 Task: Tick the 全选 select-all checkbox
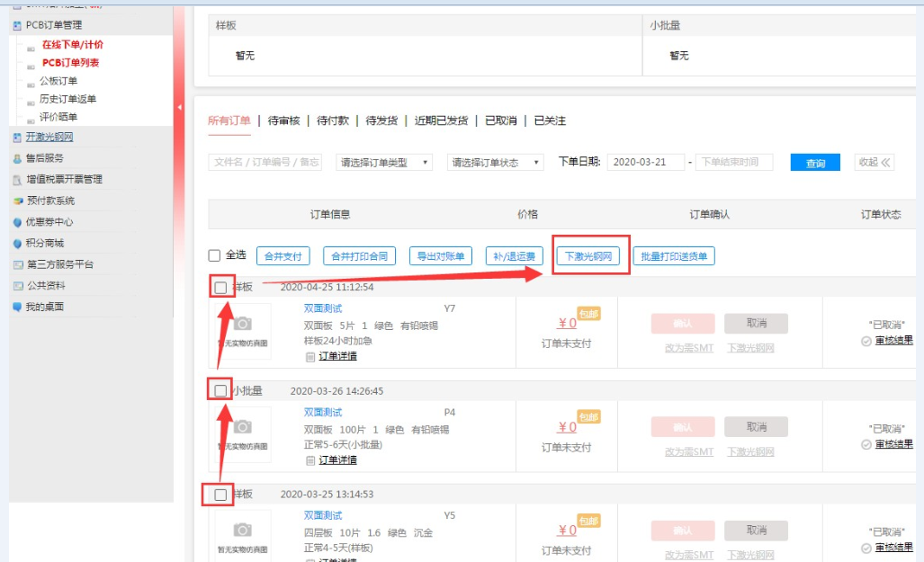coord(214,255)
